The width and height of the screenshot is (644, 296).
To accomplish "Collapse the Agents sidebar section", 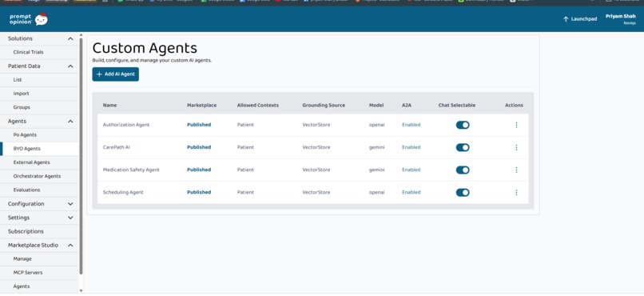I will click(70, 122).
